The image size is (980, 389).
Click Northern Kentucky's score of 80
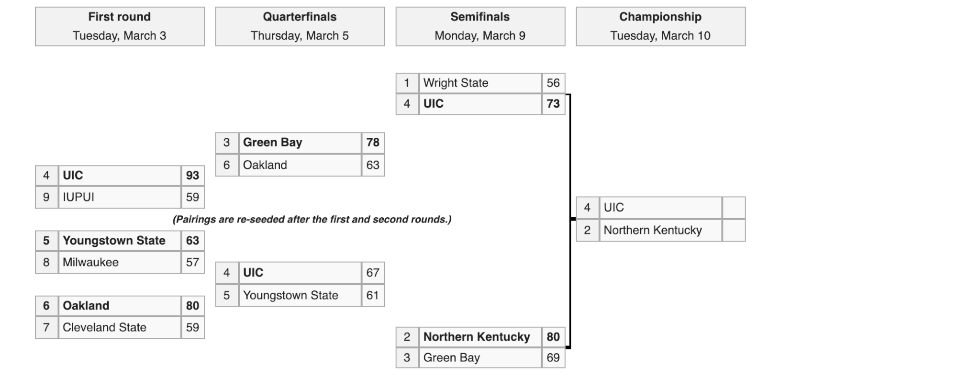tap(554, 337)
